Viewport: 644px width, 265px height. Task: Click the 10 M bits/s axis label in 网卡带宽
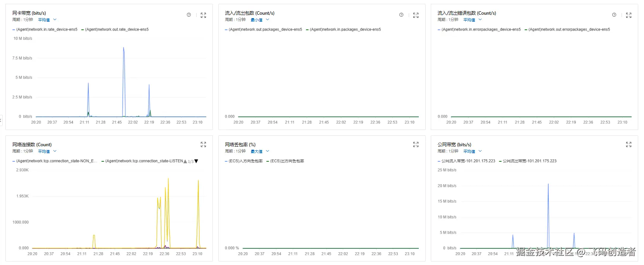click(x=23, y=38)
